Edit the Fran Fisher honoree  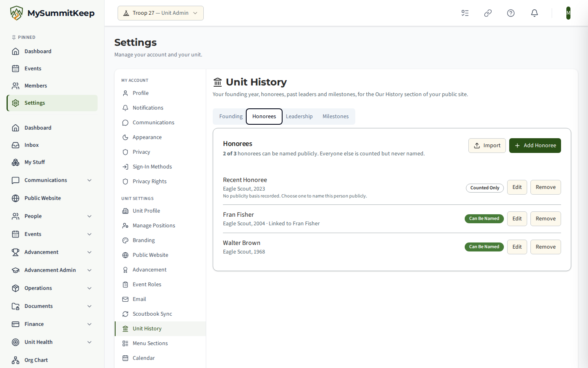tap(517, 219)
